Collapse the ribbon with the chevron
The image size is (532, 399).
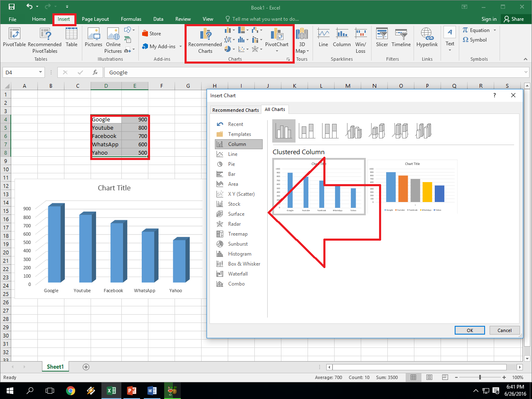point(525,59)
